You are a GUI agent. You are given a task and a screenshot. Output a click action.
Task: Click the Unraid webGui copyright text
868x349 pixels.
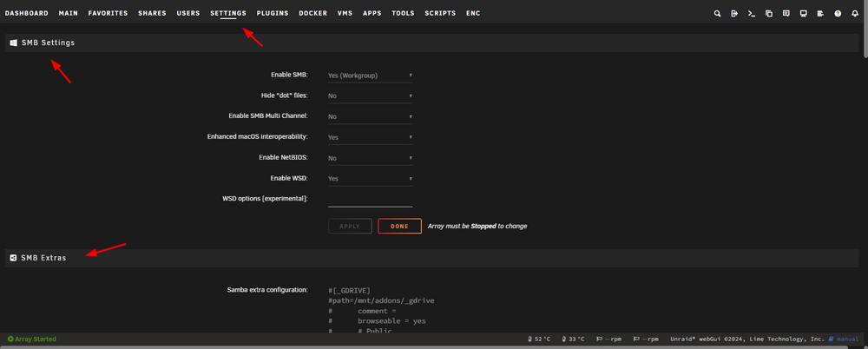point(747,339)
